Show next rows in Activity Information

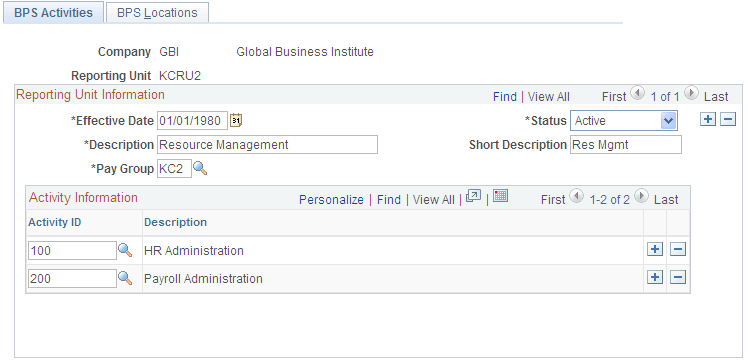[x=641, y=196]
